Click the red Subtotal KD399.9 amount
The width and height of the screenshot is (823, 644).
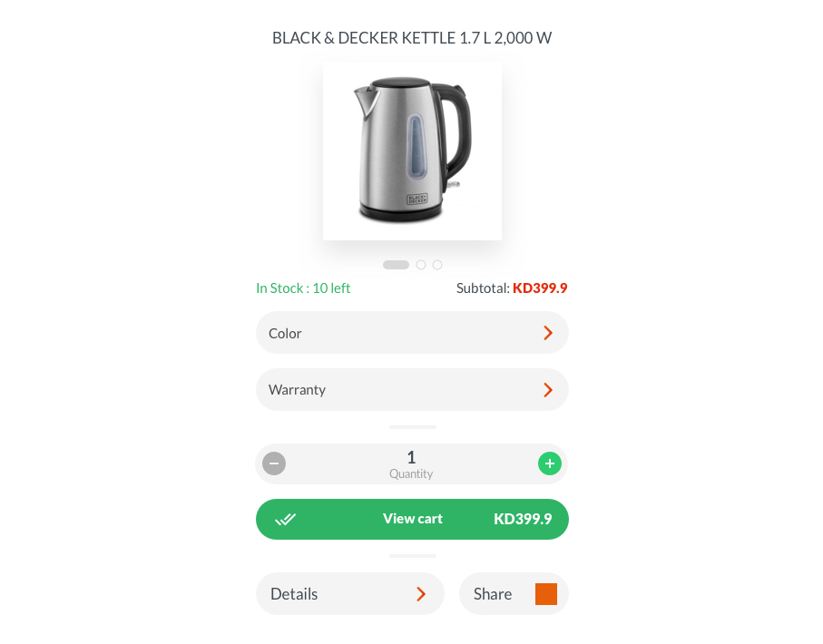tap(540, 288)
